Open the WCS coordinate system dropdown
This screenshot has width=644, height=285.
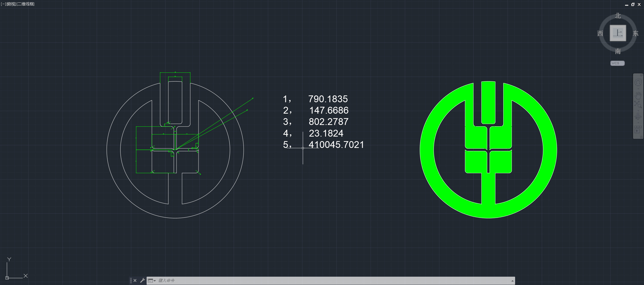coord(617,63)
